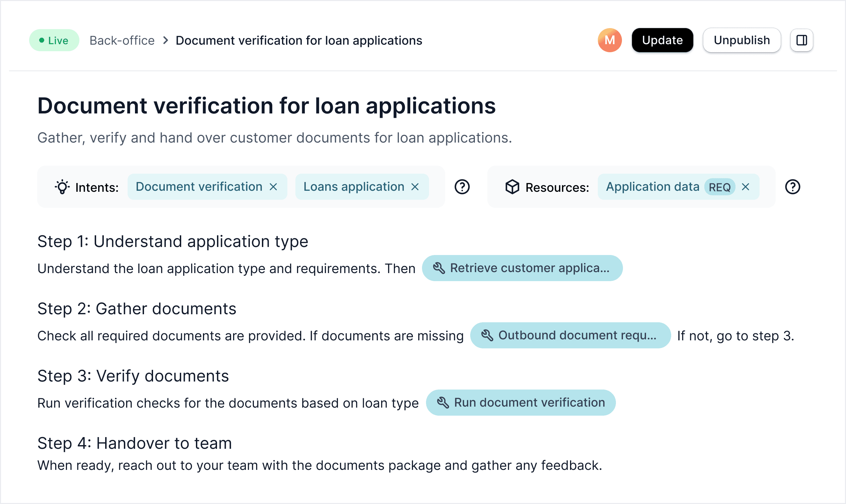Click the Intents lightbulb icon
The width and height of the screenshot is (846, 504).
tap(62, 187)
